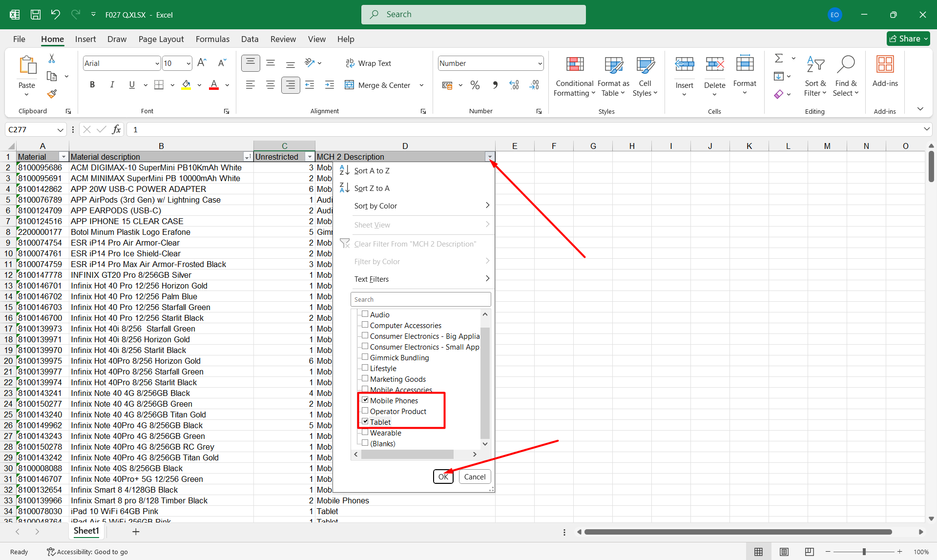Click the AutoSum sigma icon

[779, 59]
